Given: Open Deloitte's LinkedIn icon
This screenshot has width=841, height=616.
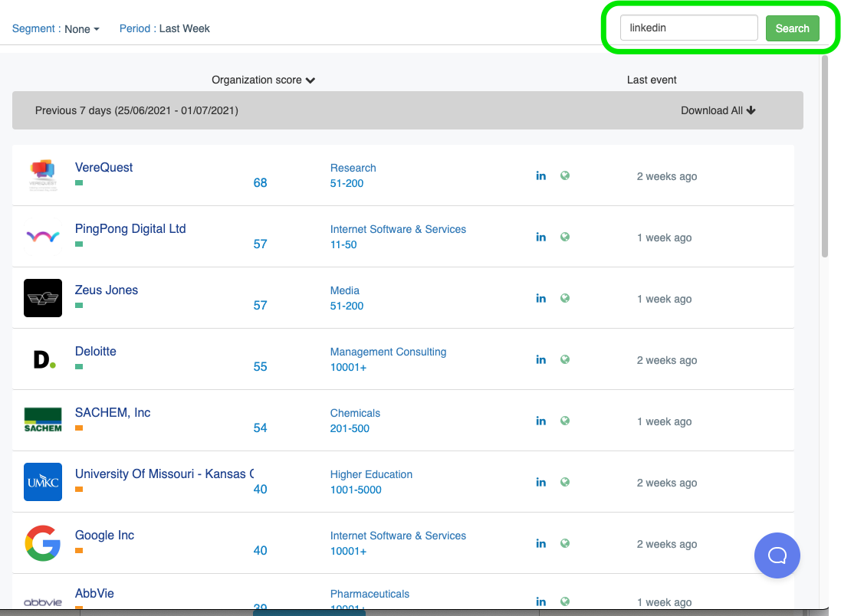Looking at the screenshot, I should coord(540,360).
